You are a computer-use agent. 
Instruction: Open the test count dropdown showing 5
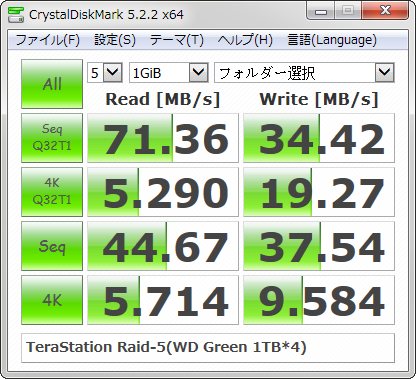[x=105, y=72]
